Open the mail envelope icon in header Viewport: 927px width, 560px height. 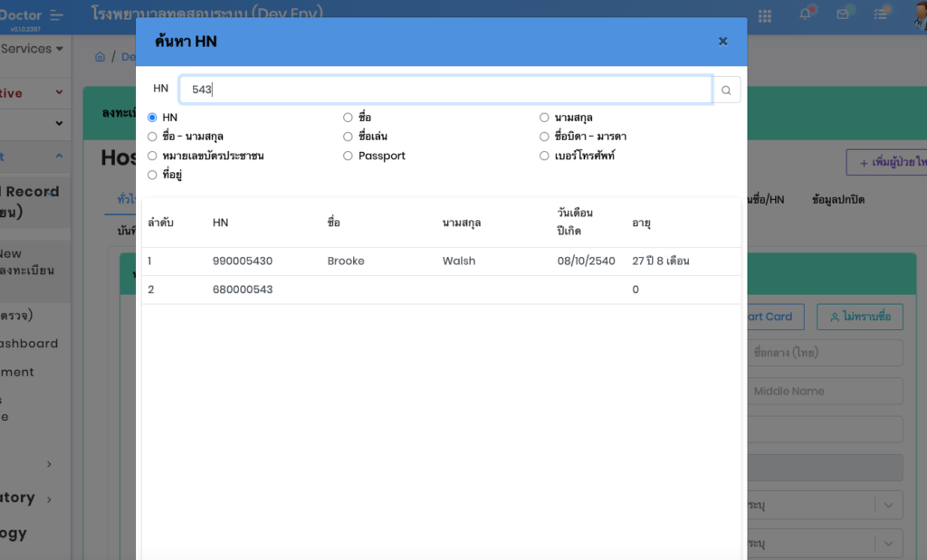click(843, 14)
